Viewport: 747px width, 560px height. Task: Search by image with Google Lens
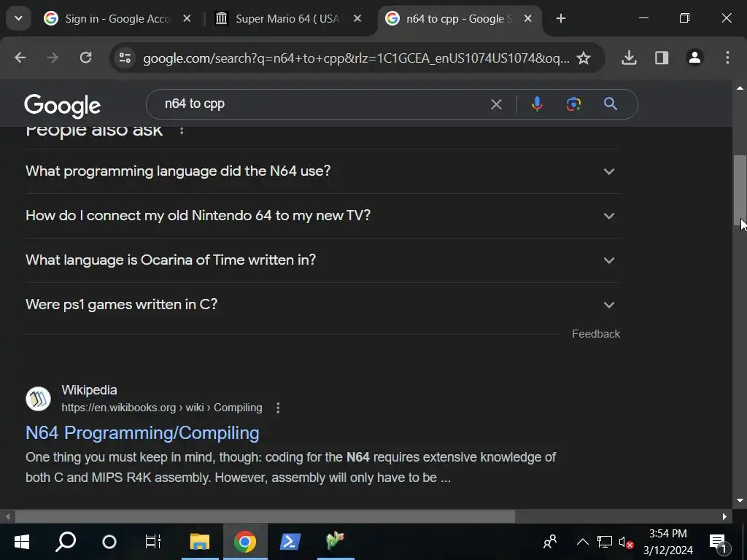point(573,104)
